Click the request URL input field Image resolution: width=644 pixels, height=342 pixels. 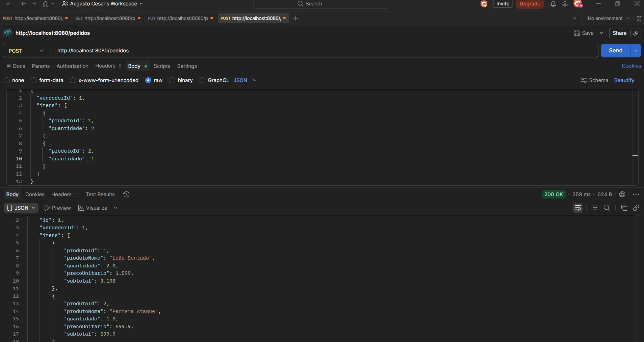pos(324,51)
